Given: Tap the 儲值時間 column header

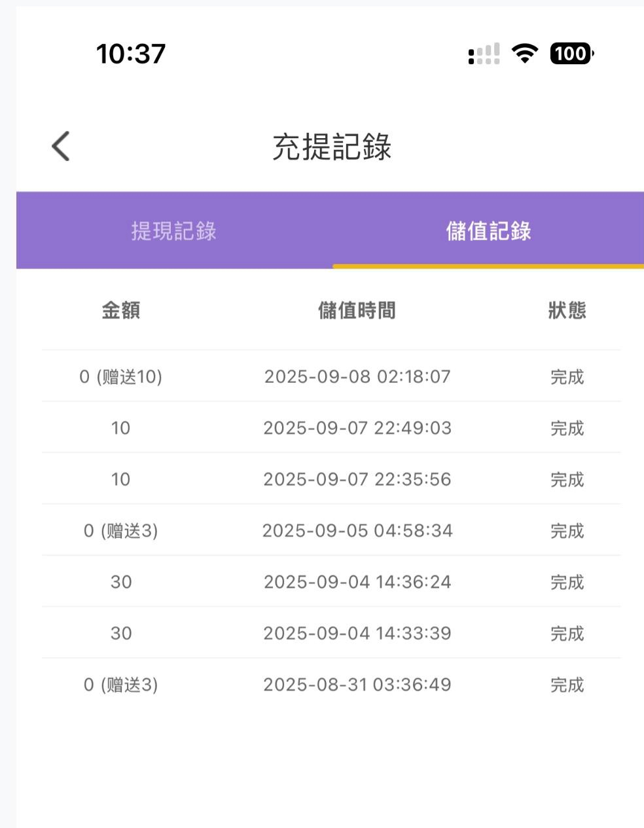Looking at the screenshot, I should (x=357, y=310).
